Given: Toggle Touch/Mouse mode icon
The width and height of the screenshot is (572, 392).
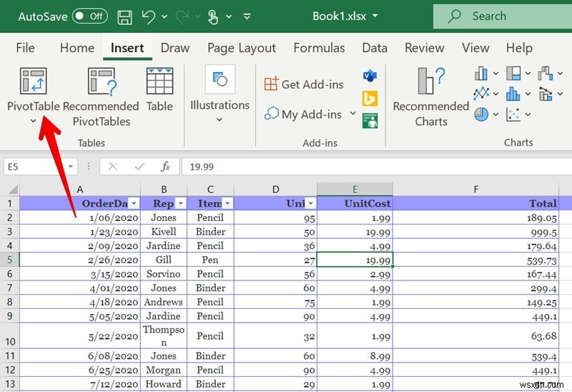Looking at the screenshot, I should 212,16.
